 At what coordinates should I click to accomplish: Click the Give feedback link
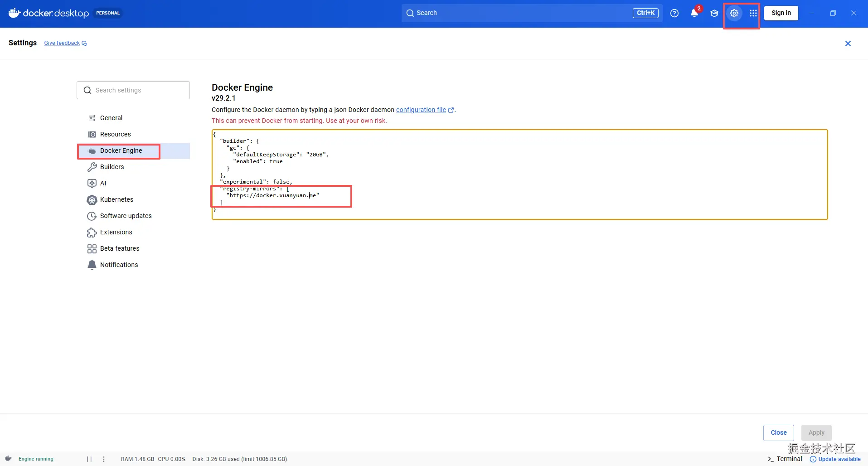pyautogui.click(x=62, y=43)
